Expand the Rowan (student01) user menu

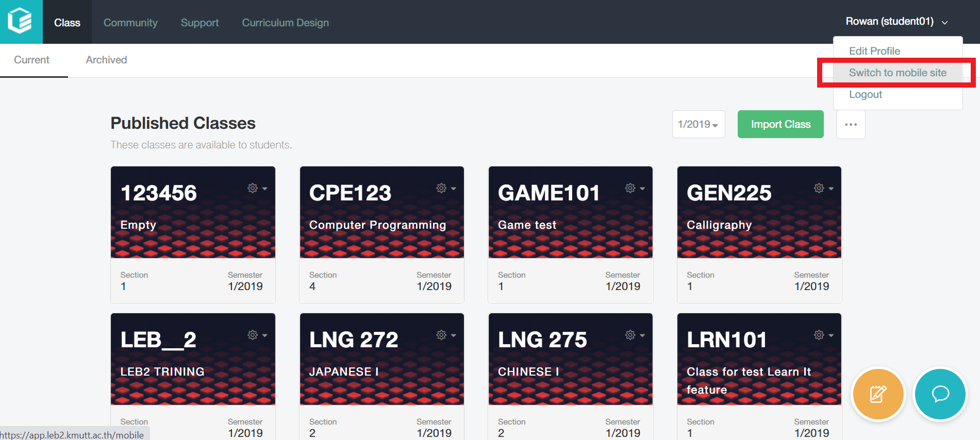896,22
